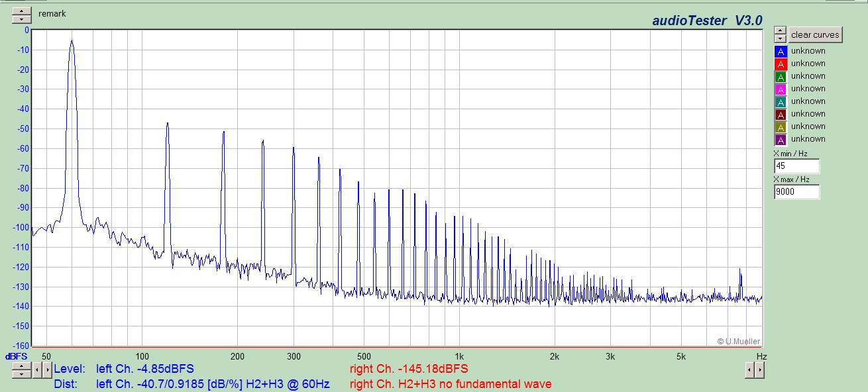Click the 1k frequency axis label
868x392 pixels.
pyautogui.click(x=459, y=356)
